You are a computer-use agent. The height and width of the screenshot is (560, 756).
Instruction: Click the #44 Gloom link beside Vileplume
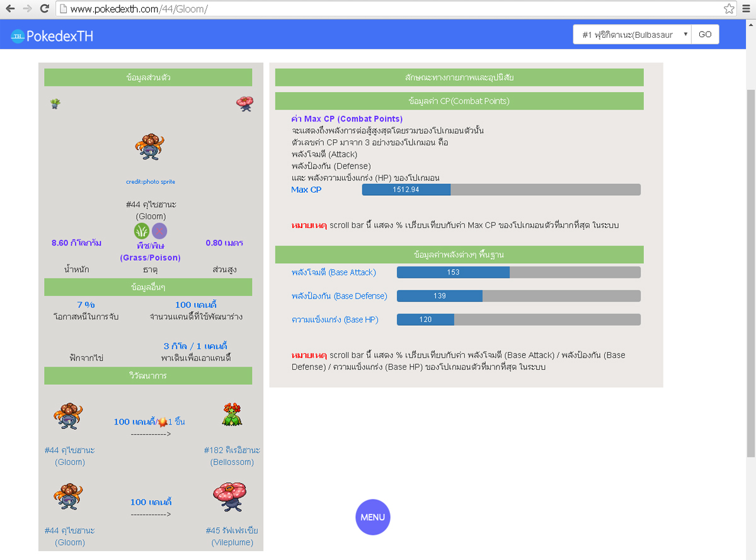pyautogui.click(x=69, y=537)
